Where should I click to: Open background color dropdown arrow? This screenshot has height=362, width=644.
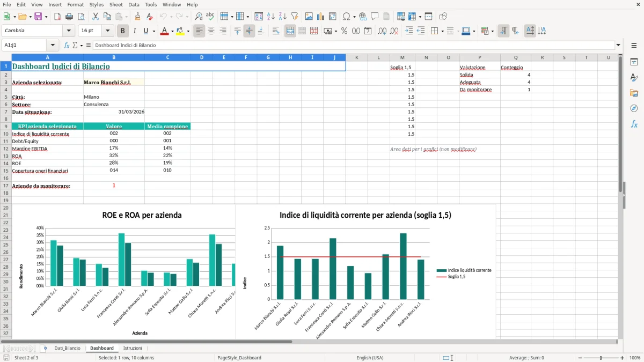(x=188, y=31)
